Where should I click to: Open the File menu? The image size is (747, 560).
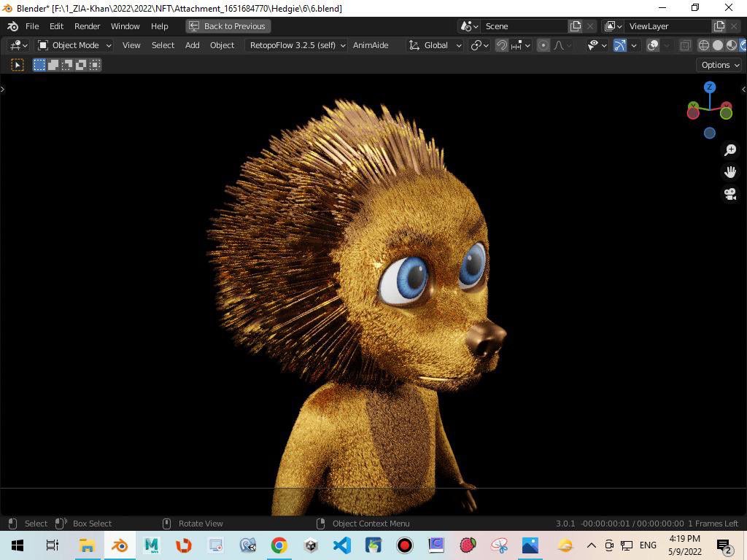pos(32,26)
